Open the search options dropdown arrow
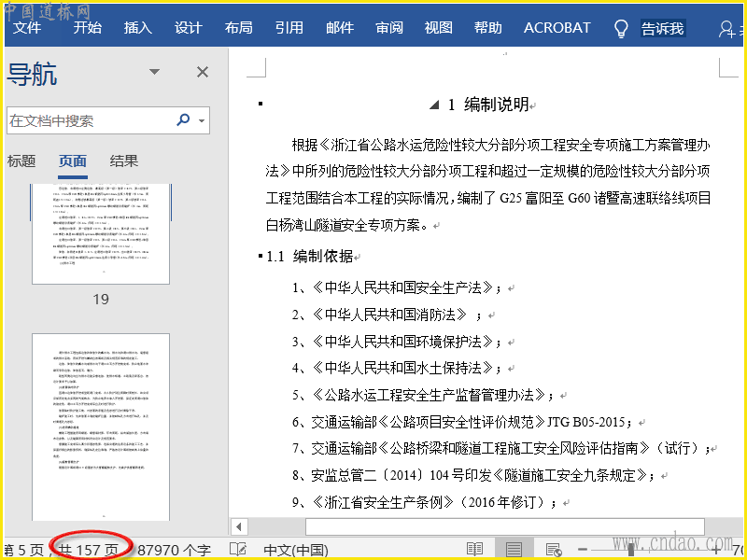747x560 pixels. pyautogui.click(x=202, y=120)
